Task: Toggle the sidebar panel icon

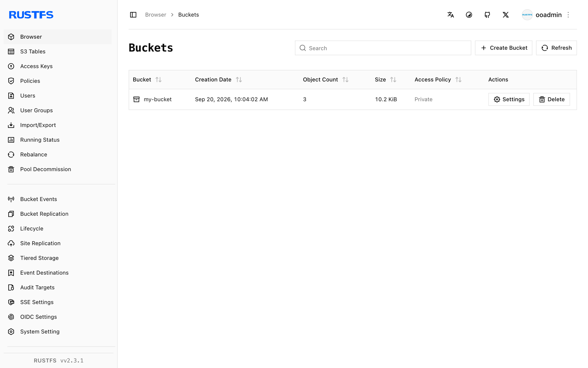Action: point(133,15)
